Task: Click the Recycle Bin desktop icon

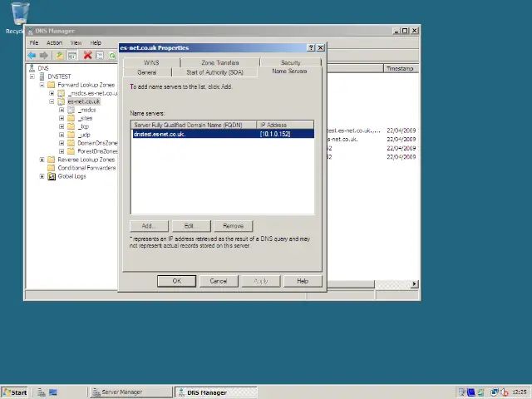Action: click(x=20, y=13)
